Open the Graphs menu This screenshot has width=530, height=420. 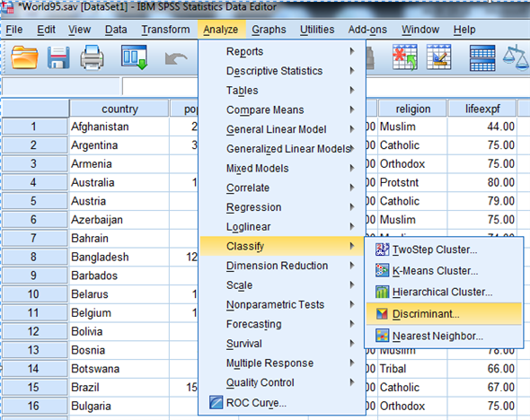269,30
